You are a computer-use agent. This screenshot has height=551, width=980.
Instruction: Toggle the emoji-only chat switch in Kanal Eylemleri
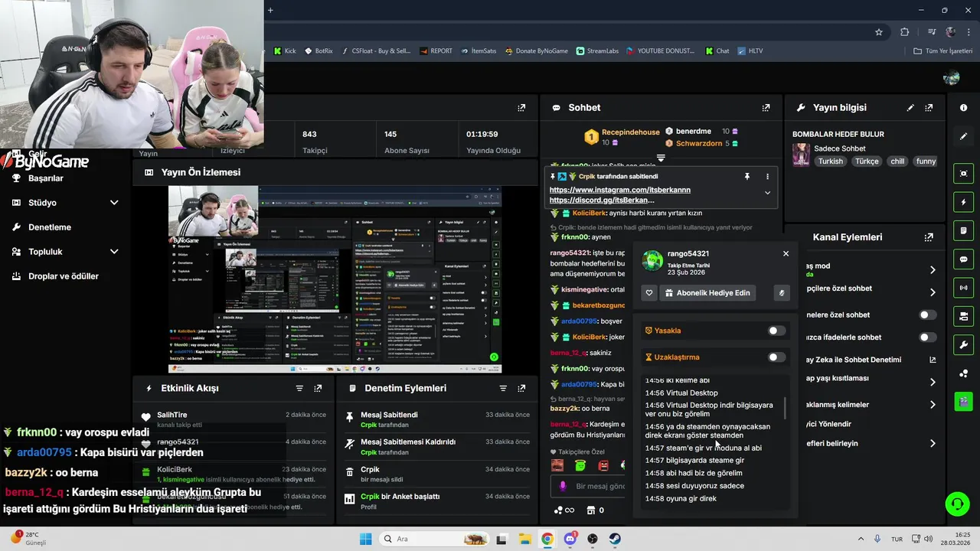(927, 337)
